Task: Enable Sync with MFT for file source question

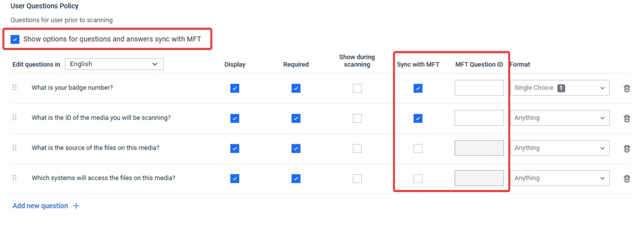Action: pyautogui.click(x=418, y=148)
